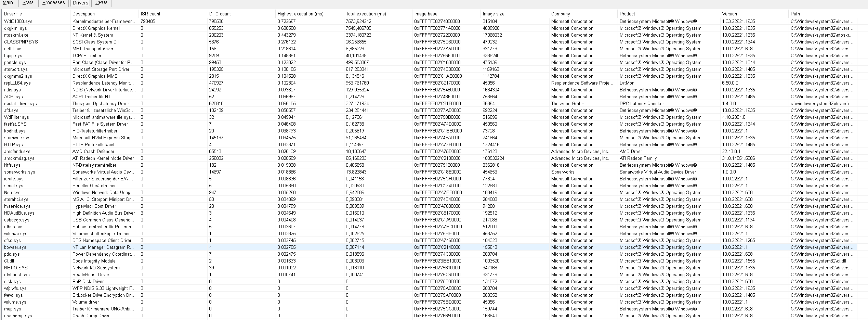This screenshot has height=320, width=868.
Task: Select the ndis.sys row
Action: [x=429, y=90]
